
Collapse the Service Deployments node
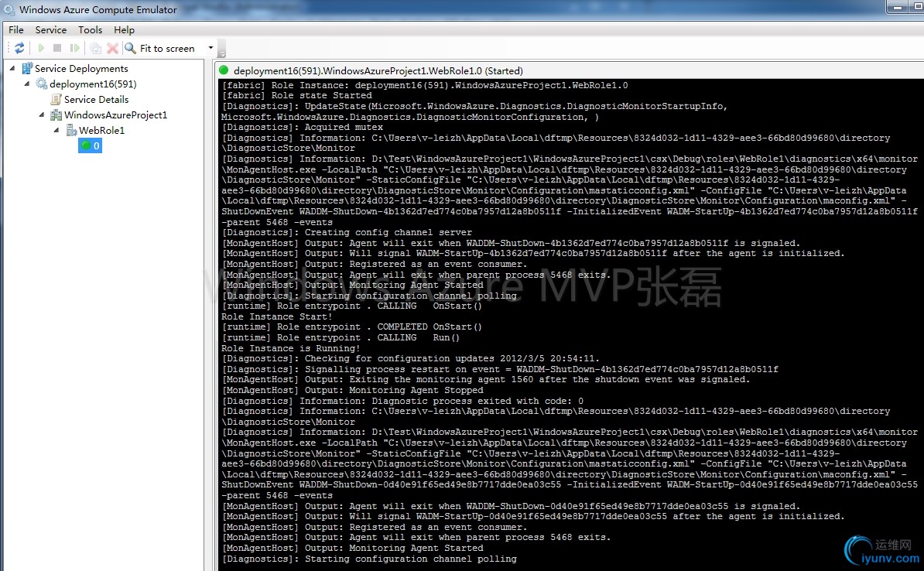[x=12, y=68]
